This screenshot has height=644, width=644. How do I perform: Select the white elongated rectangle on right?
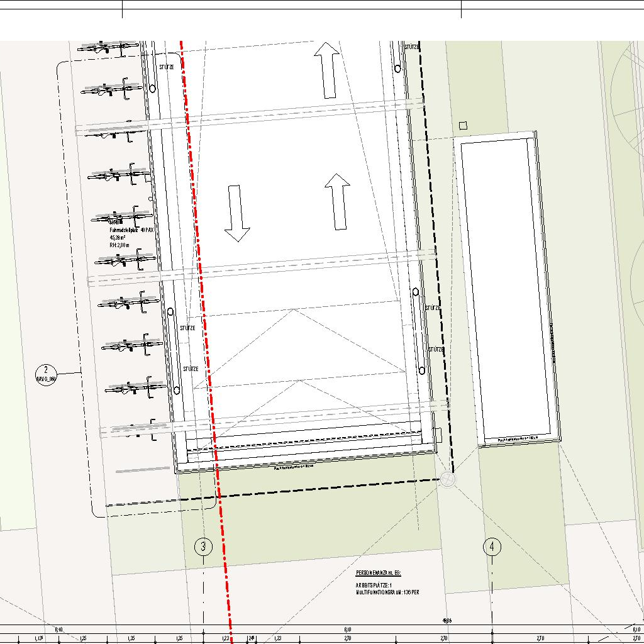[508, 289]
